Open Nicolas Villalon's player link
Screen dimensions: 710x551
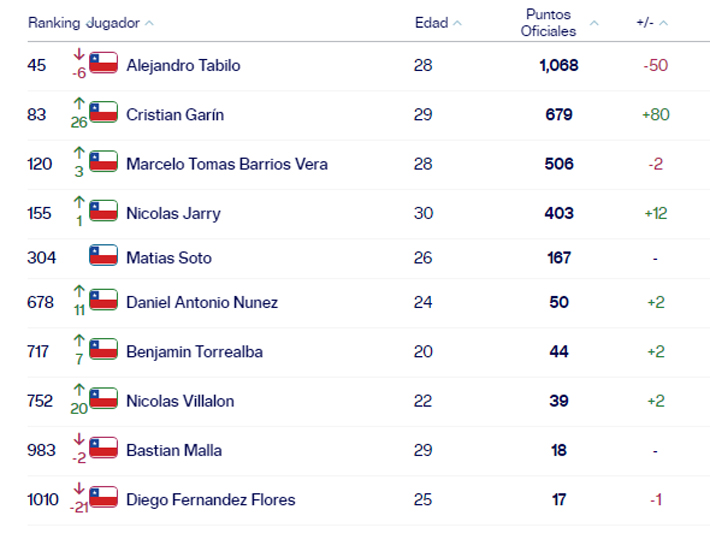180,400
